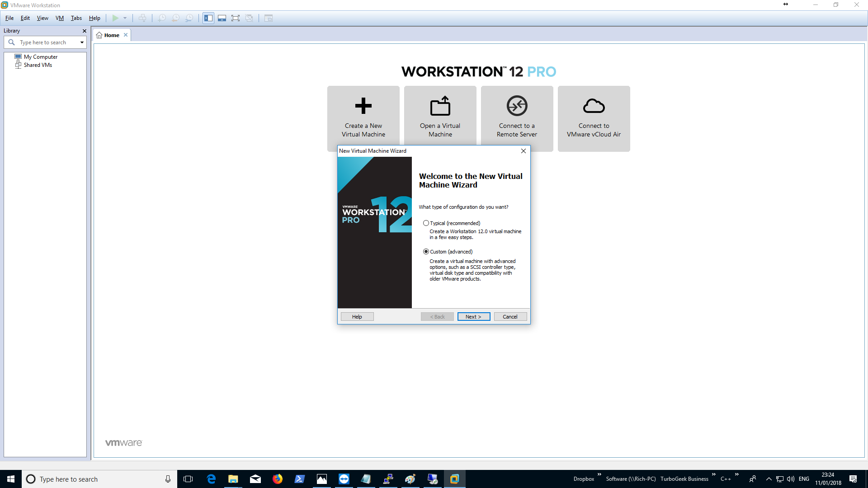Open the Remote Desktop icon in the taskbar

[433, 479]
